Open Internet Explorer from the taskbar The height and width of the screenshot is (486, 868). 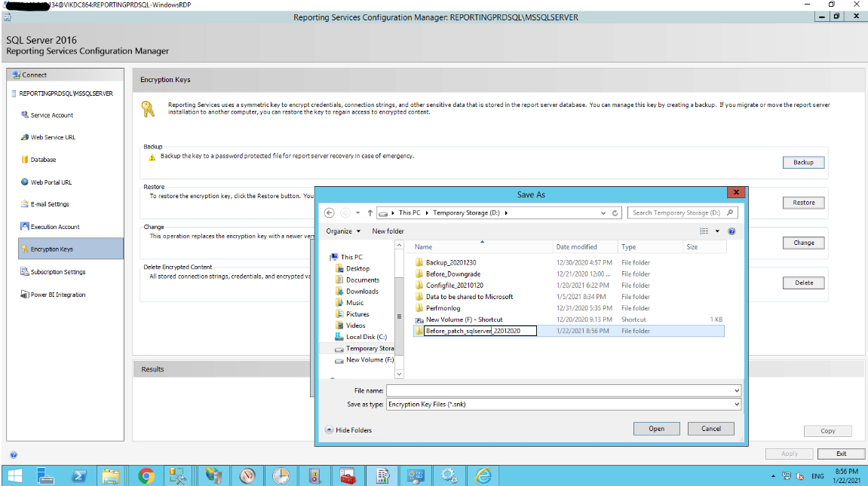pyautogui.click(x=483, y=476)
